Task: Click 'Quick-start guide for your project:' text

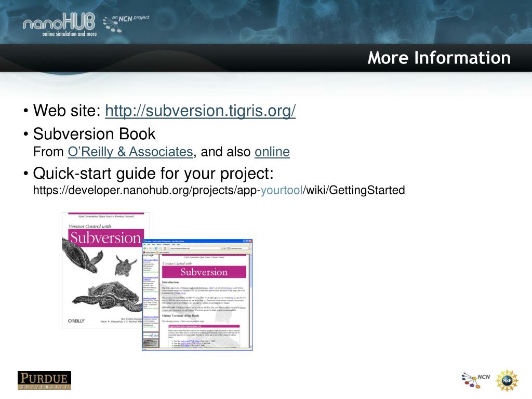Action: [153, 174]
